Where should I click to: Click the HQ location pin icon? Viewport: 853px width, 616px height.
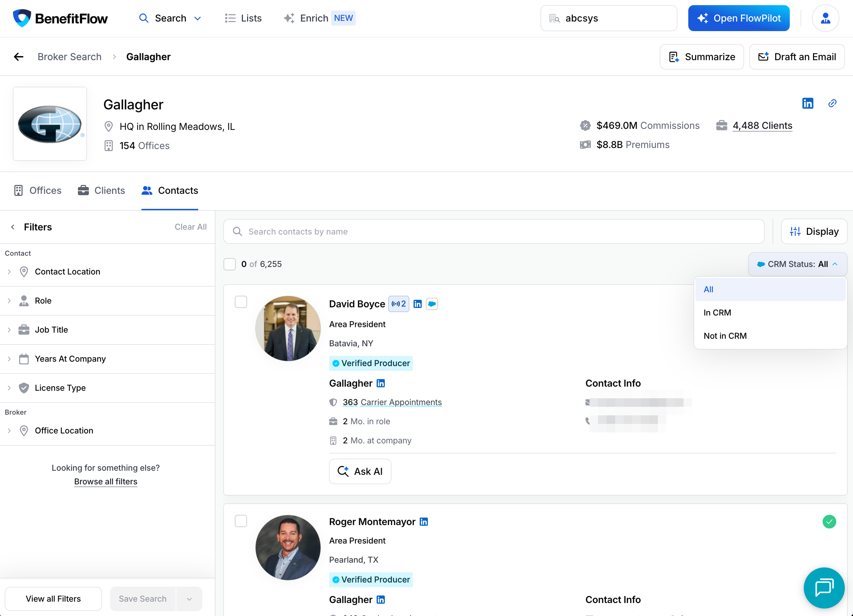tap(108, 126)
